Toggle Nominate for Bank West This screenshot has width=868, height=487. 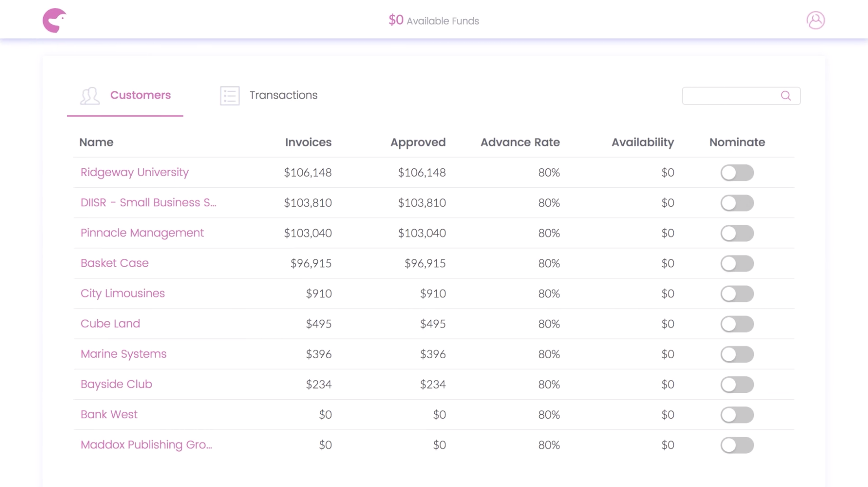pos(737,415)
